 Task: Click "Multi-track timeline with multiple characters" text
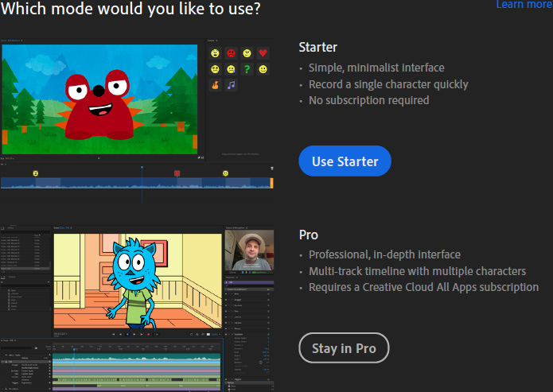417,271
